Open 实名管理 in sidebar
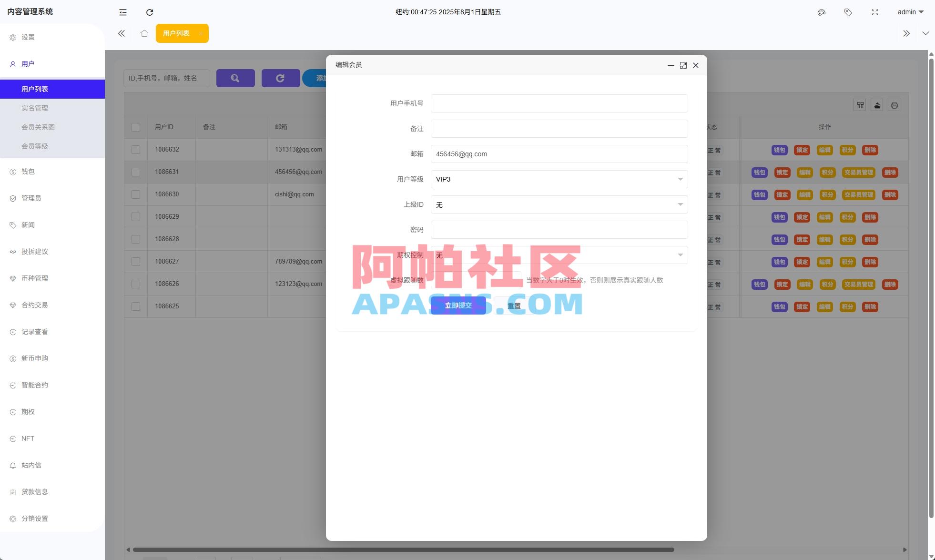 click(52, 108)
